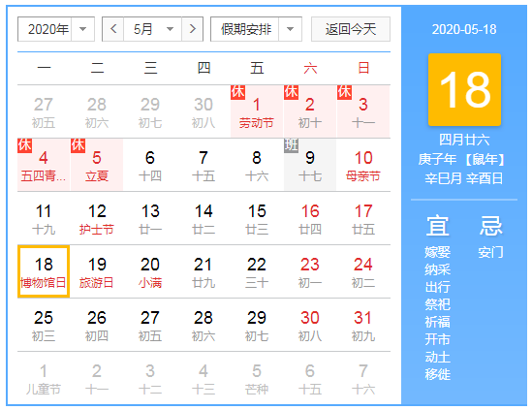
Task: Select May 16 廿四
Action: [310, 218]
